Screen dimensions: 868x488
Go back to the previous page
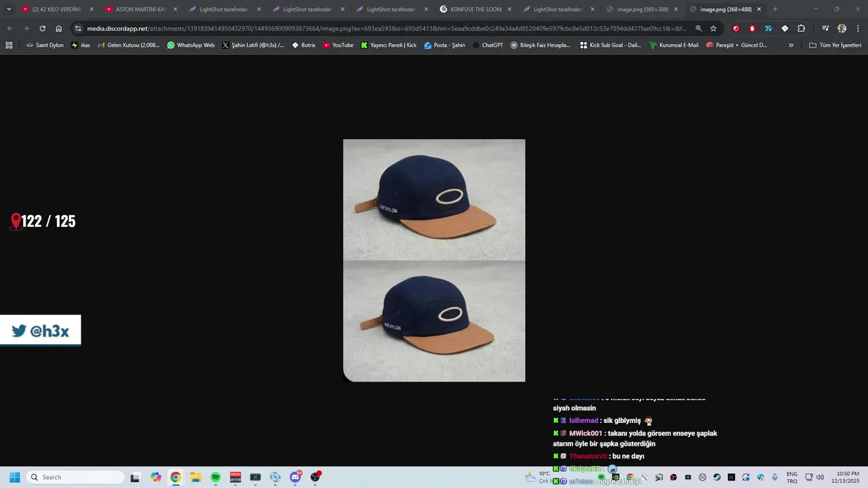(9, 28)
